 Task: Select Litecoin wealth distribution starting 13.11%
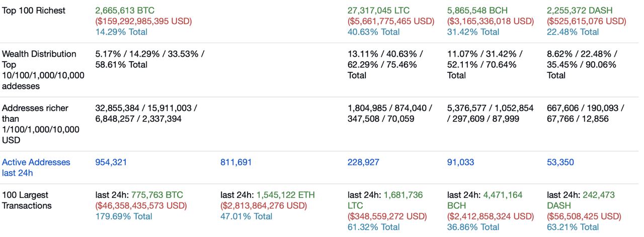point(385,64)
